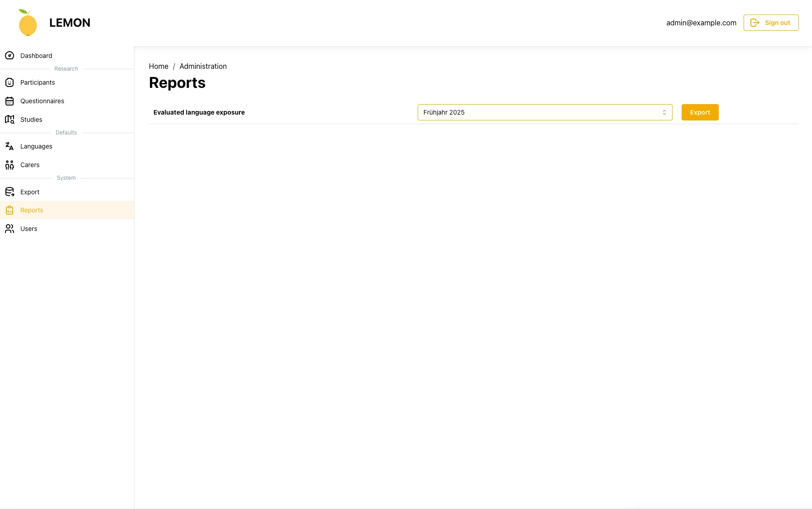Click the sign out arrow icon
The height and width of the screenshot is (509, 812).
click(755, 22)
